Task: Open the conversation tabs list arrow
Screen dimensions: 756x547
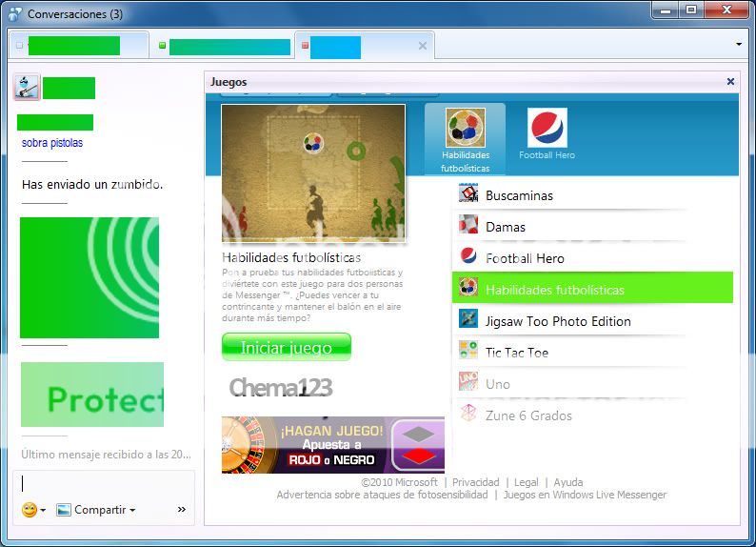Action: click(739, 45)
